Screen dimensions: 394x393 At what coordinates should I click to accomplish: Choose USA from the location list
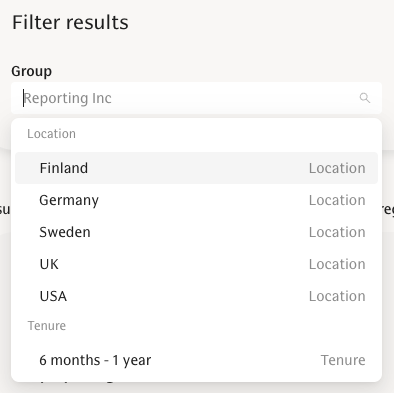coord(196,296)
